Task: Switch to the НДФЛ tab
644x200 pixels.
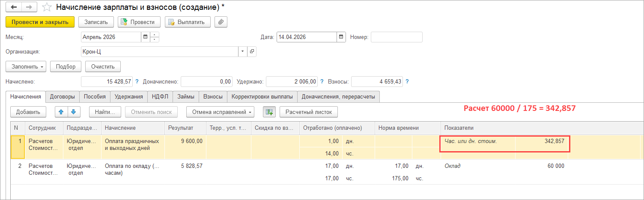Action: 160,97
